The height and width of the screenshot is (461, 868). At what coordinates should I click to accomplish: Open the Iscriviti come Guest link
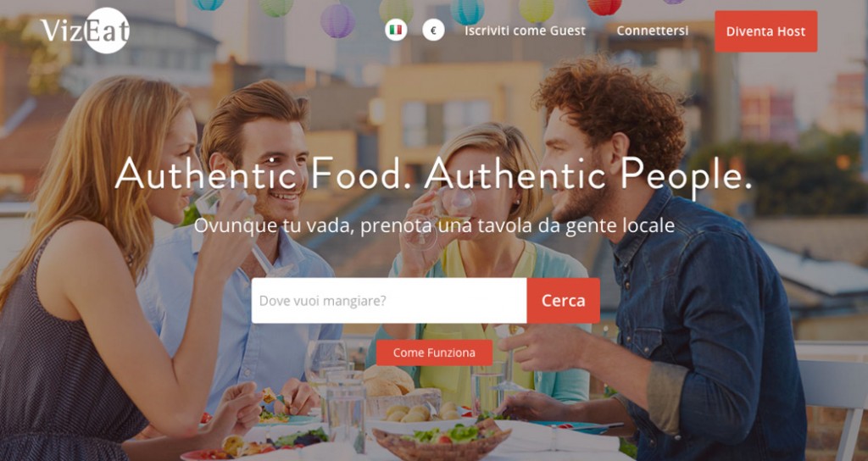pyautogui.click(x=525, y=31)
